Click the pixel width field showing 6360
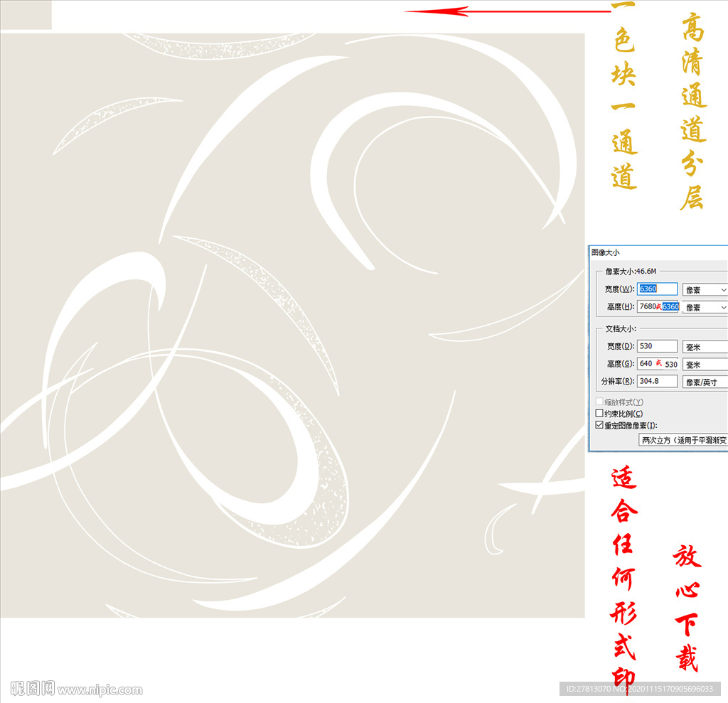The width and height of the screenshot is (728, 703). 657,289
